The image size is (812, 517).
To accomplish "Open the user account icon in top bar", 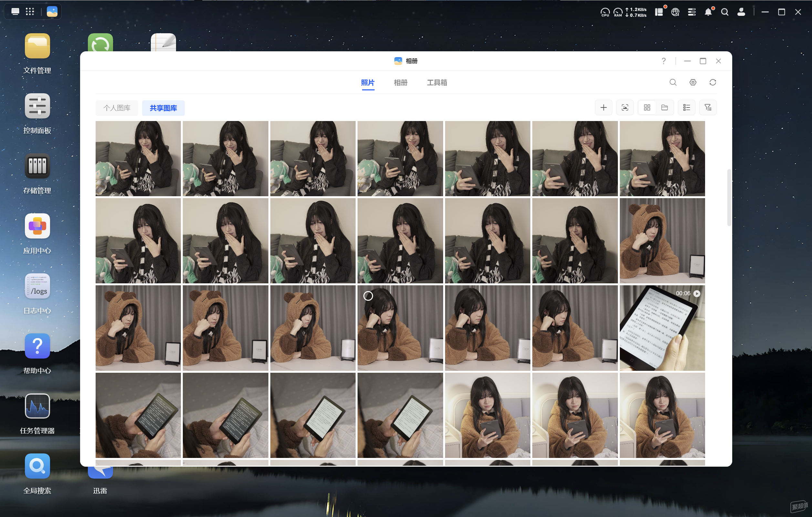I will point(741,12).
